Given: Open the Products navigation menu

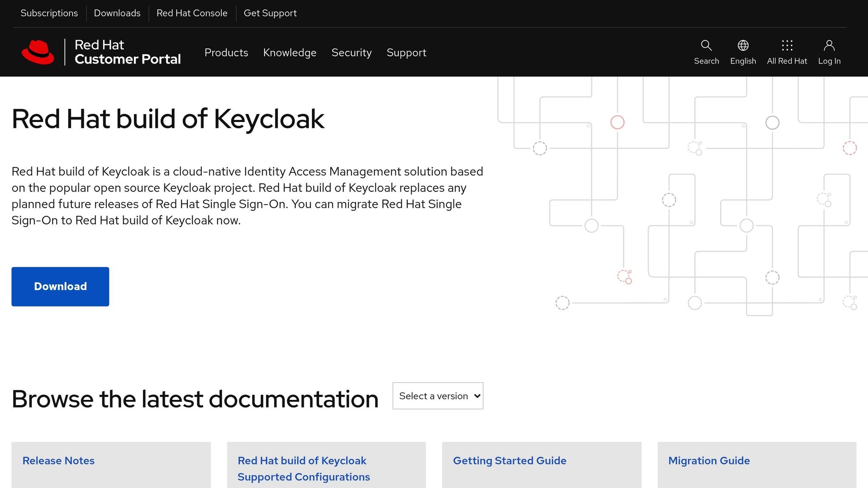Looking at the screenshot, I should click(226, 53).
